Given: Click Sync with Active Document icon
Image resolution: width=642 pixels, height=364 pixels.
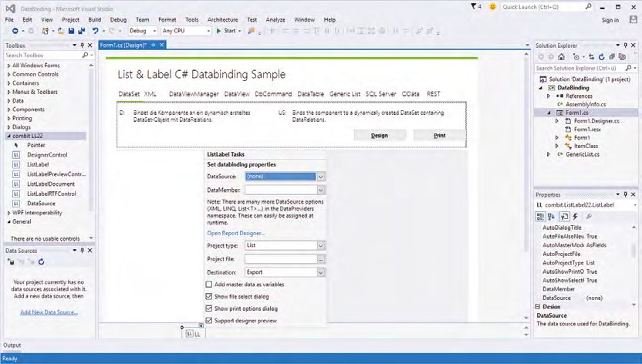Looking at the screenshot, I should [x=591, y=57].
